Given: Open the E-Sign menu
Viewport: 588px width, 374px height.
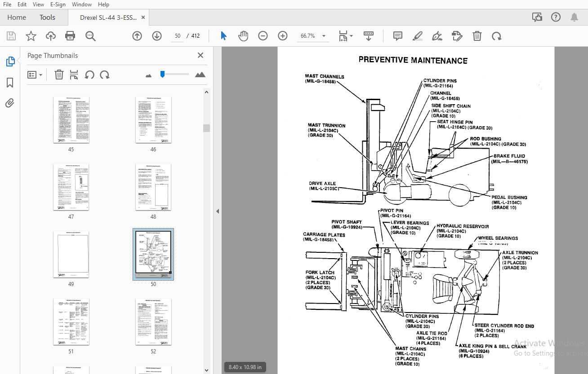Looking at the screenshot, I should click(58, 4).
